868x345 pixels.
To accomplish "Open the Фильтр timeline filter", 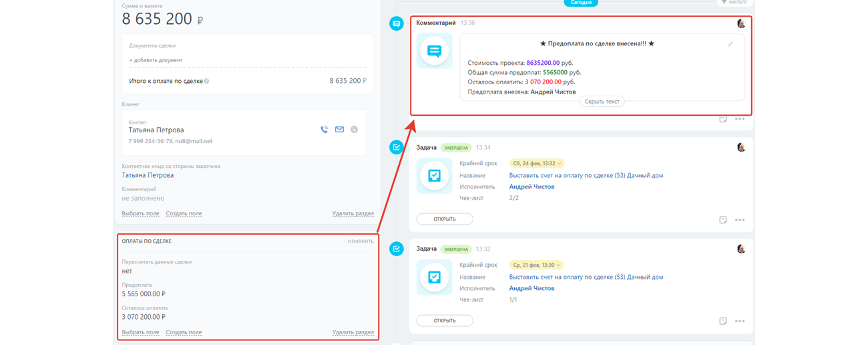I will (x=733, y=3).
